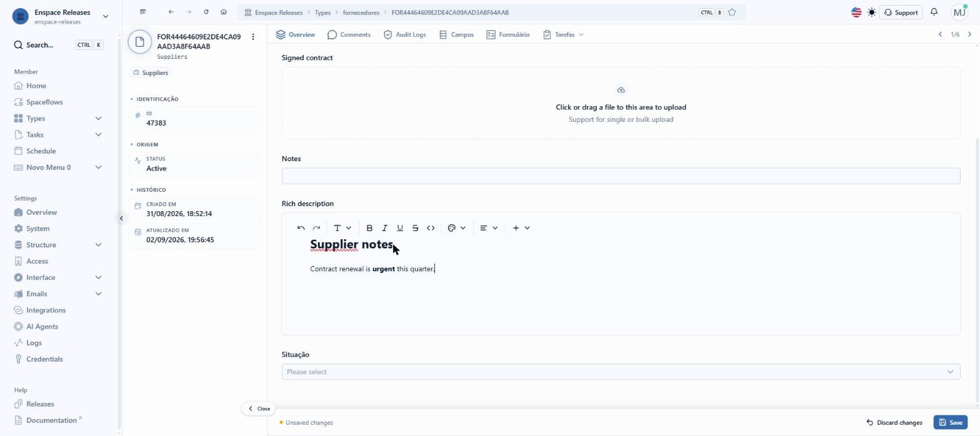Open the Campos tab

coord(456,34)
